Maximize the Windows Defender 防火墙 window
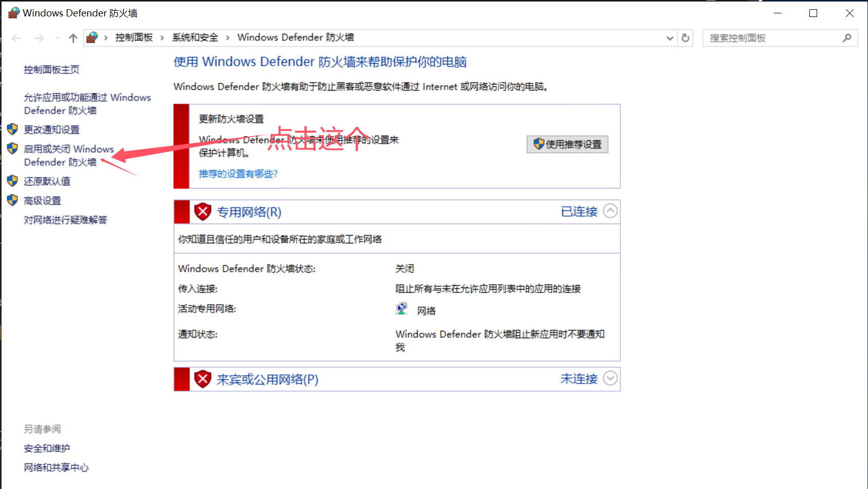 click(x=813, y=13)
